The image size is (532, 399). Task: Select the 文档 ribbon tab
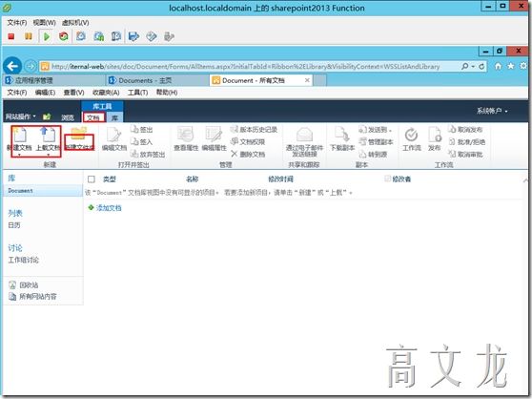[93, 117]
